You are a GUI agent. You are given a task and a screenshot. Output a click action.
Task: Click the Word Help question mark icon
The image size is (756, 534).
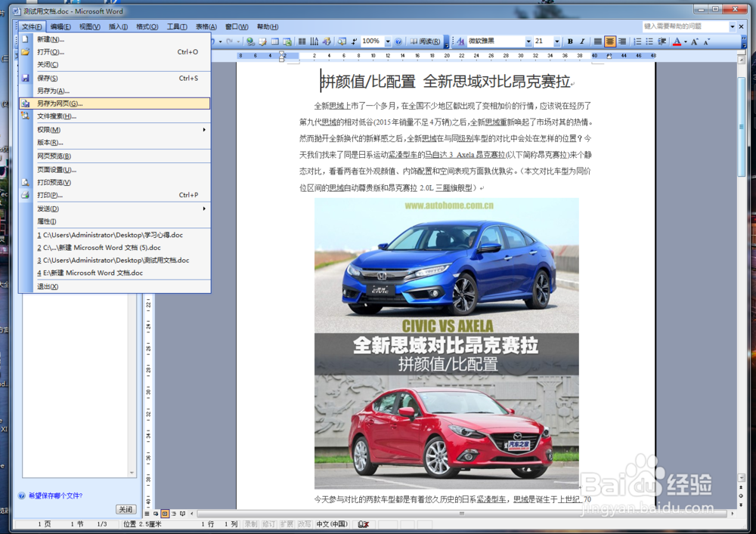click(398, 42)
